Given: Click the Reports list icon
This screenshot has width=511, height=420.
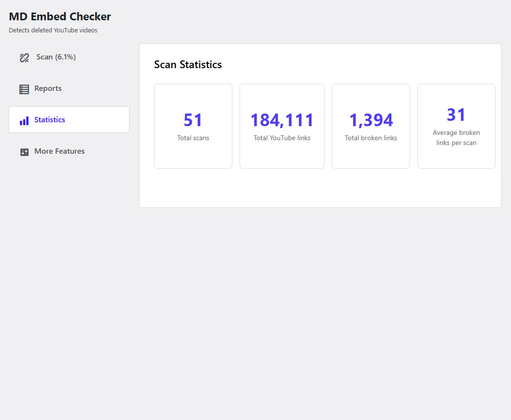Looking at the screenshot, I should pyautogui.click(x=24, y=88).
